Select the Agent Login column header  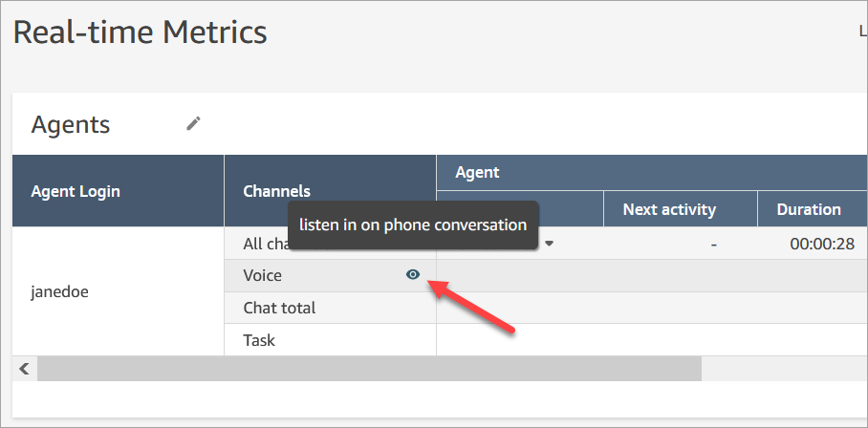point(76,191)
